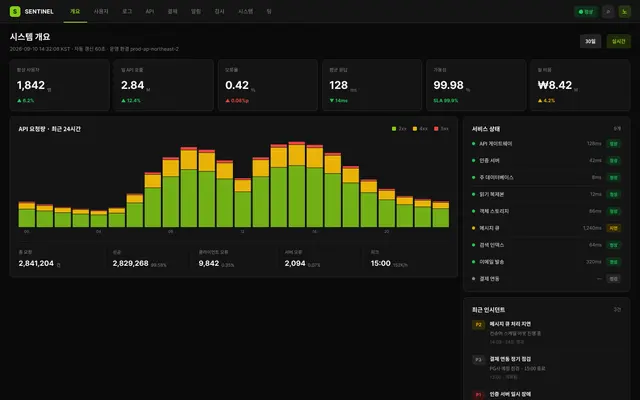Click the 128 response time value
The image size is (640, 400).
click(x=338, y=85)
